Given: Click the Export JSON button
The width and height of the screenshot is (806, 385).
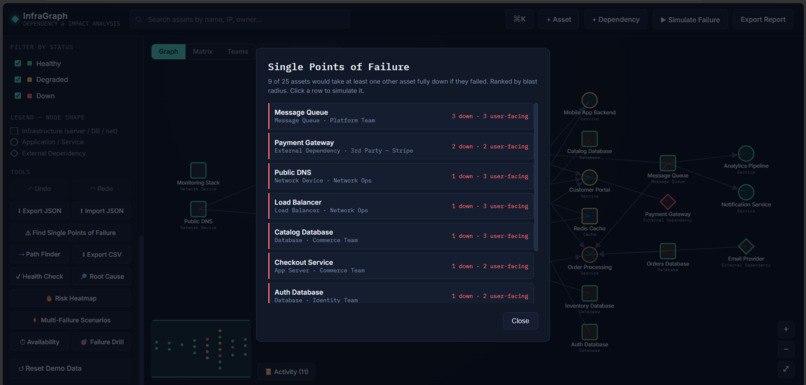Looking at the screenshot, I should tap(39, 211).
